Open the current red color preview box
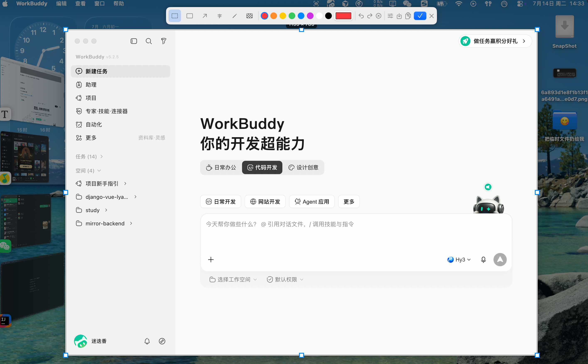This screenshot has height=364, width=588. (343, 16)
